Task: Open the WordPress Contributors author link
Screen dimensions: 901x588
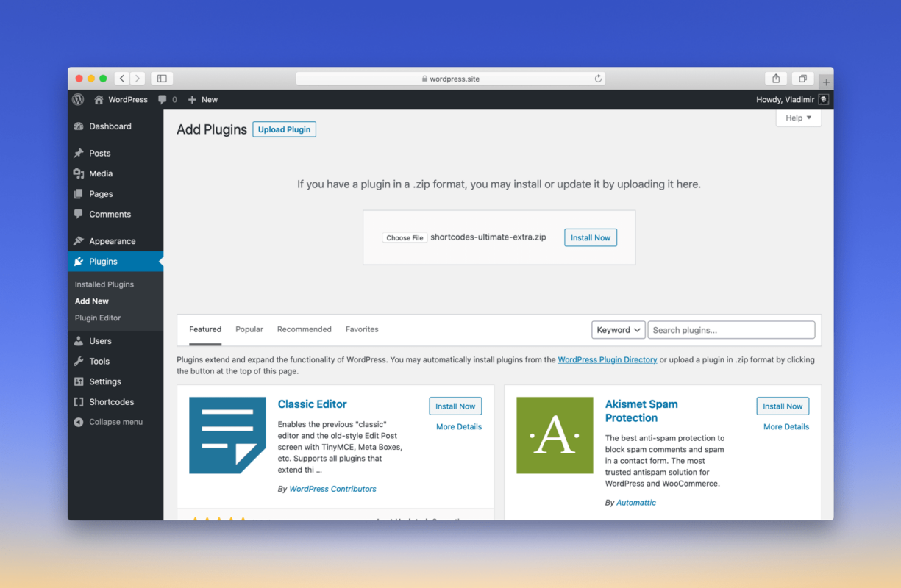Action: (x=332, y=489)
